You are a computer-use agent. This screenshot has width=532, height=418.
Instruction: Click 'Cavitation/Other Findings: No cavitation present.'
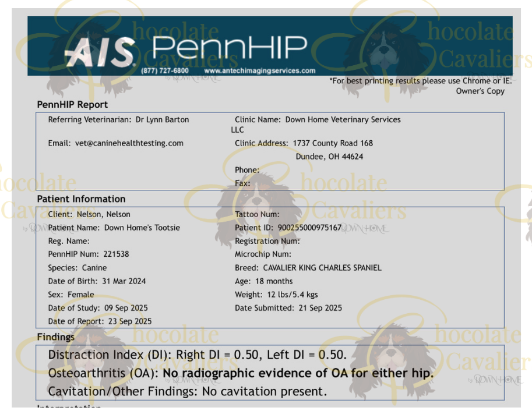188,392
